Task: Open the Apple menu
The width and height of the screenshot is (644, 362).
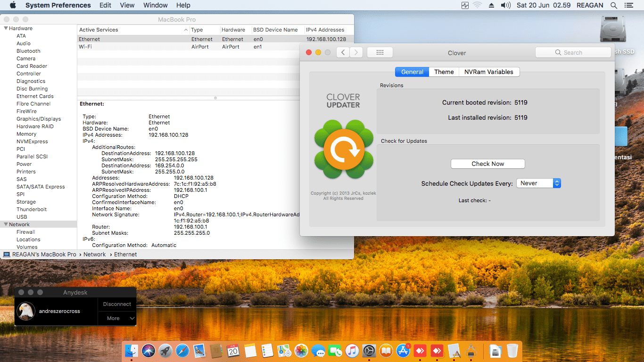Action: (x=13, y=5)
